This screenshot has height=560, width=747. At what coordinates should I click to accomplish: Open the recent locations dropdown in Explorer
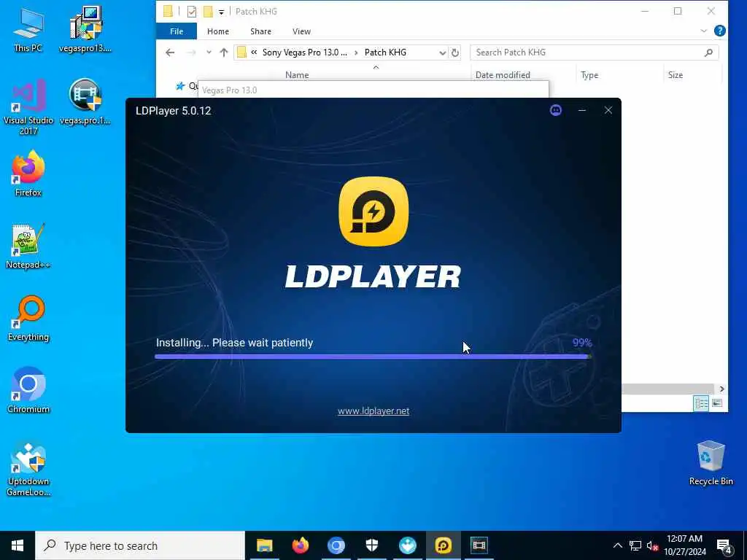209,52
